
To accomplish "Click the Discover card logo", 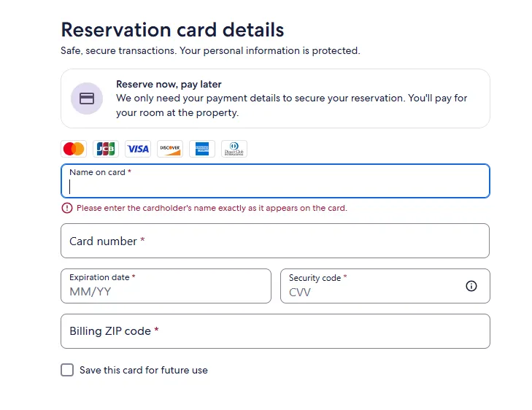I will 170,149.
